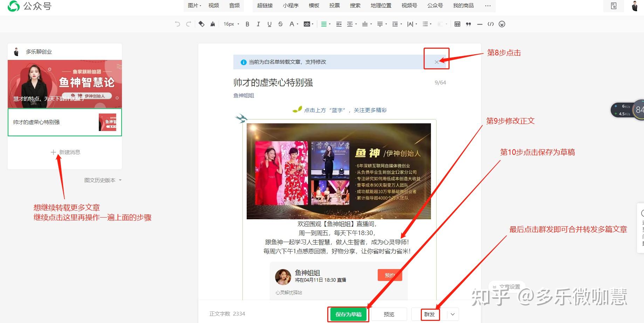Insert a 公众号 card from menu
This screenshot has height=323, width=644.
click(x=435, y=6)
